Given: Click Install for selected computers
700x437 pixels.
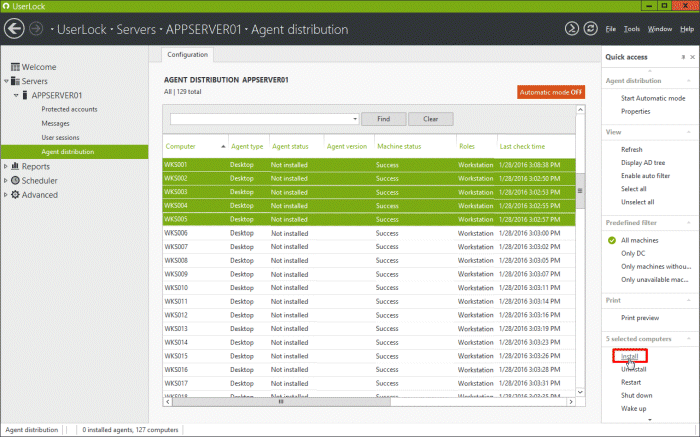Looking at the screenshot, I should (x=629, y=355).
